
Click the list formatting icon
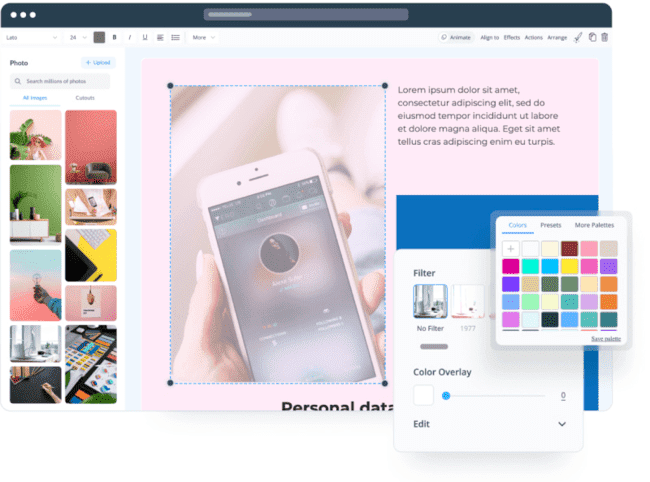coord(176,37)
